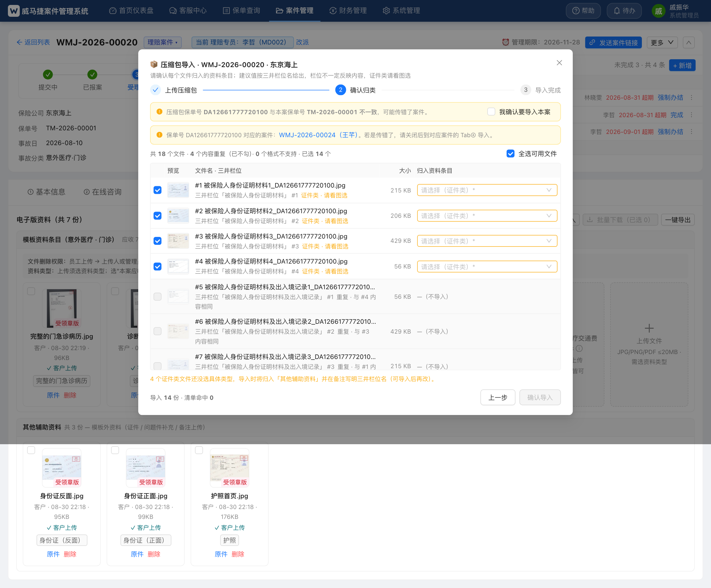Click the 管理期限 alarm clock icon

coord(506,42)
